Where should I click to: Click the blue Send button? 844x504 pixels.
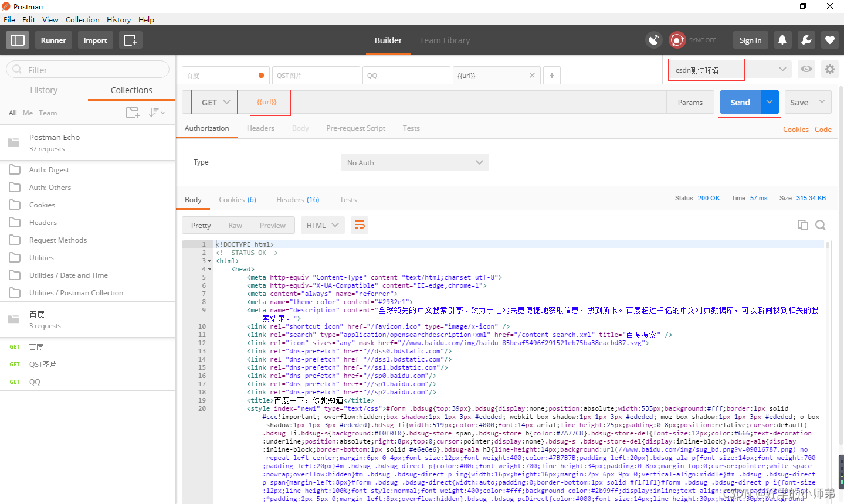[x=740, y=102]
